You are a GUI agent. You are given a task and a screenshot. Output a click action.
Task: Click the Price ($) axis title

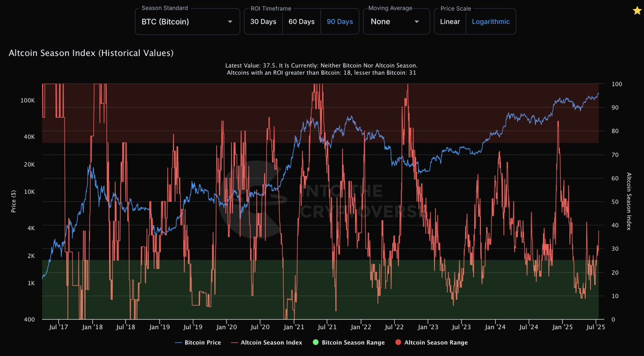[x=13, y=201]
